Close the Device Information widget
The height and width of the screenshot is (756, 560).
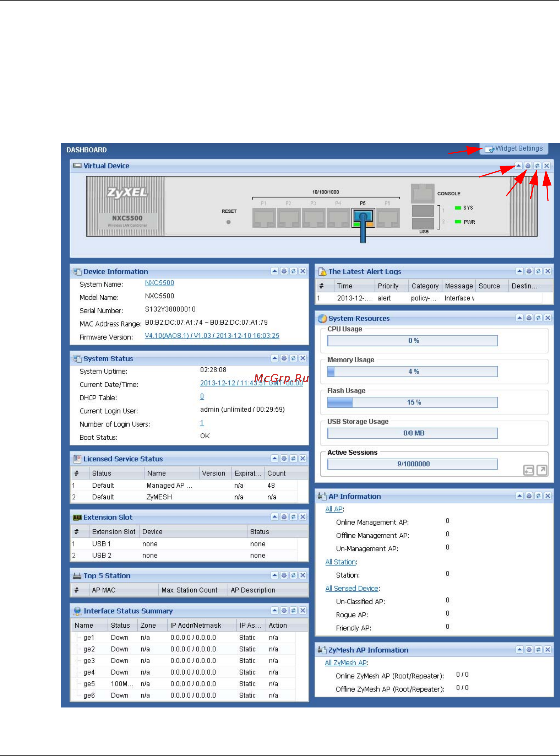(303, 271)
